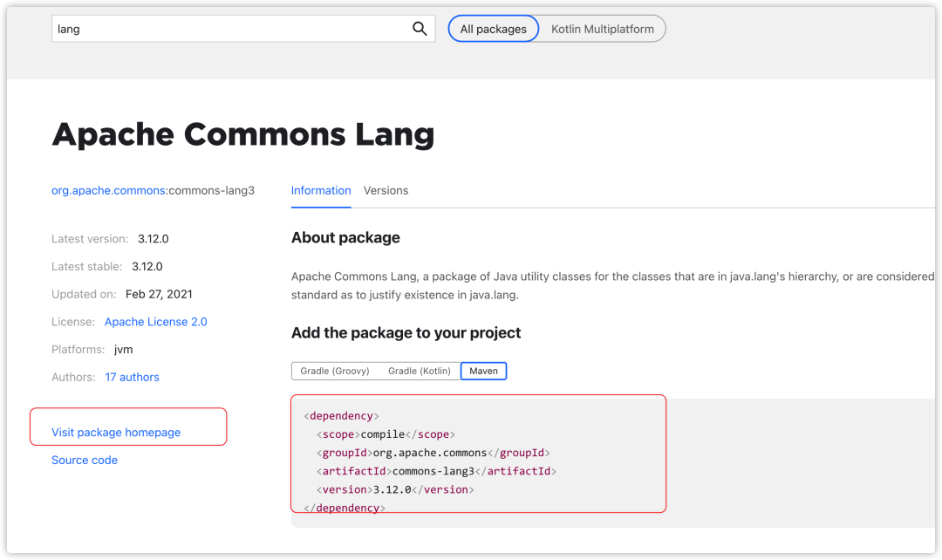Open the org.apache.commons group link
The height and width of the screenshot is (560, 942).
pyautogui.click(x=108, y=190)
